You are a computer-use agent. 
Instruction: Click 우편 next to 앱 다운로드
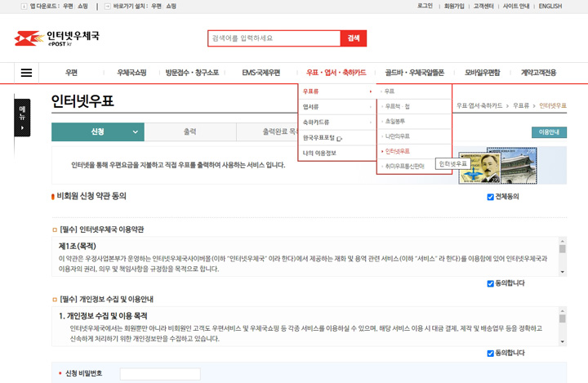tap(69, 6)
